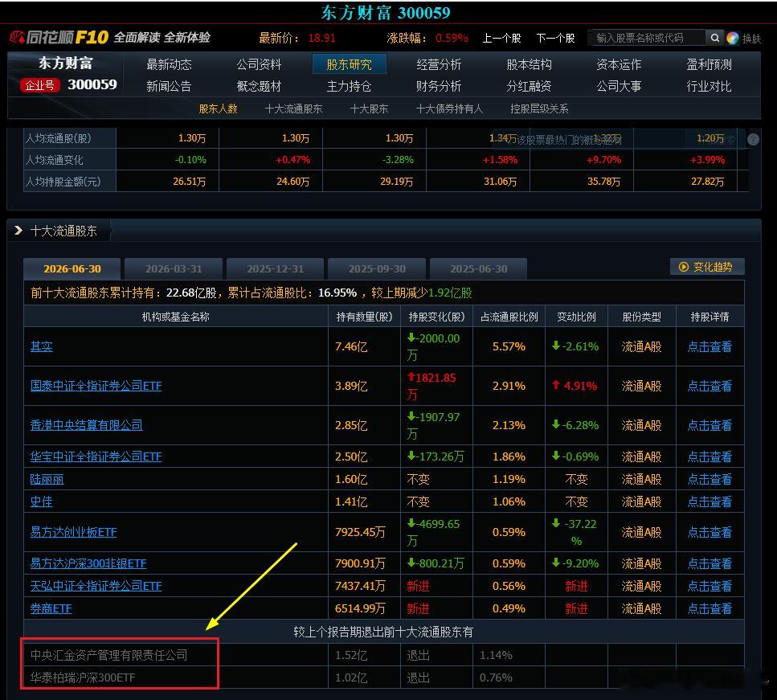Open the 盈利预测 menu
This screenshot has width=777, height=700.
point(709,64)
